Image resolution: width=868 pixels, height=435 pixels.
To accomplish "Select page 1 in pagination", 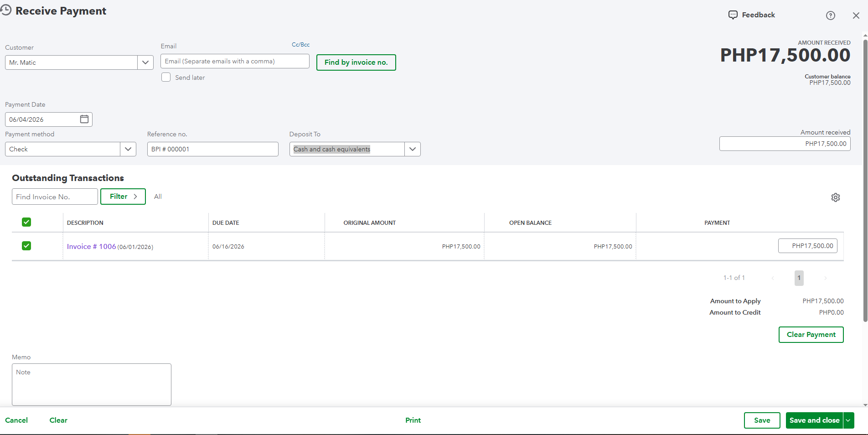I will click(799, 278).
